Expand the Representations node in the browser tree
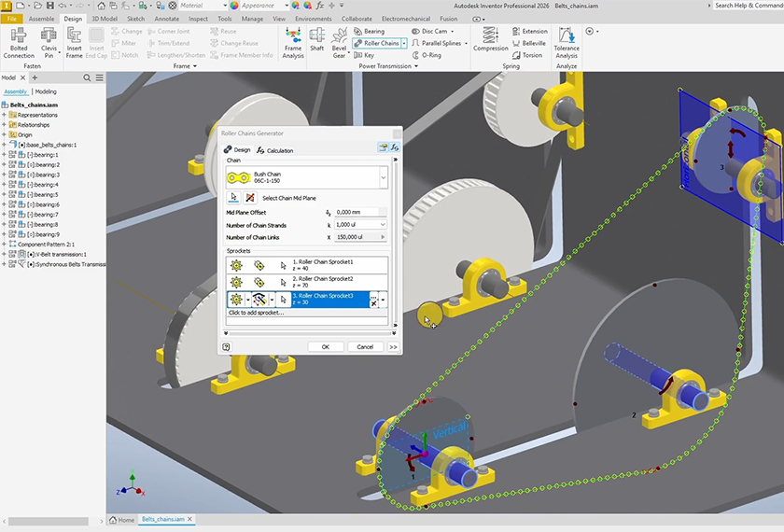Viewport: 784px width, 532px height. [5, 115]
